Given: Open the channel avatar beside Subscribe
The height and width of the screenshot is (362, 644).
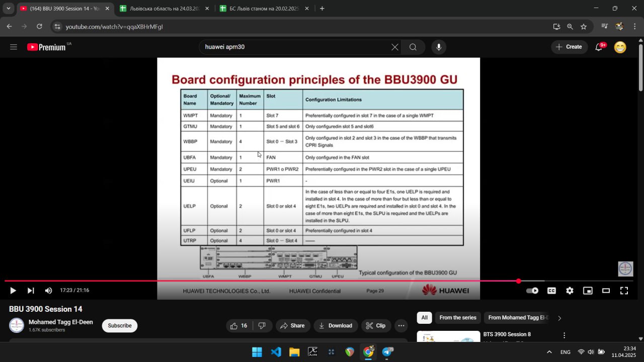Looking at the screenshot, I should (x=17, y=325).
